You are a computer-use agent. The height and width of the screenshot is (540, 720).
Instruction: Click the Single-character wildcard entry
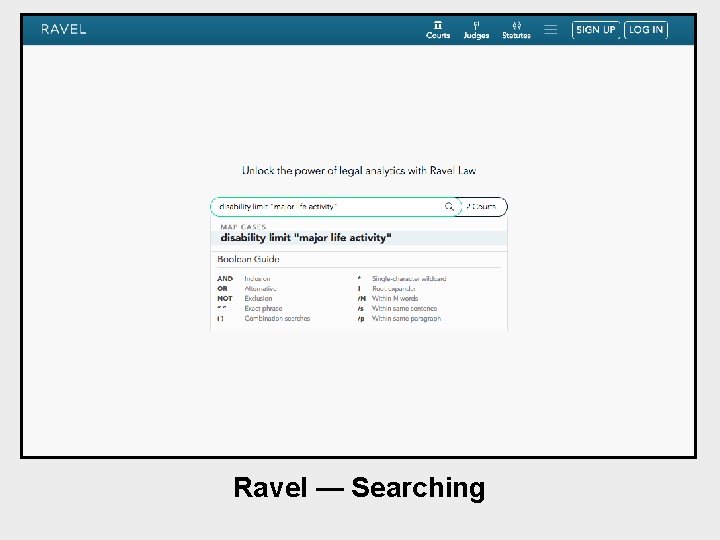402,279
